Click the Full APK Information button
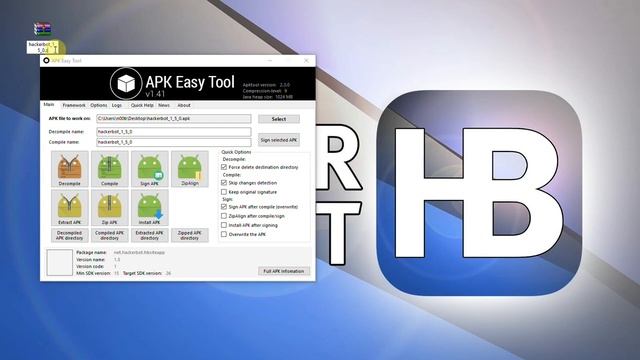The width and height of the screenshot is (640, 360). point(284,271)
